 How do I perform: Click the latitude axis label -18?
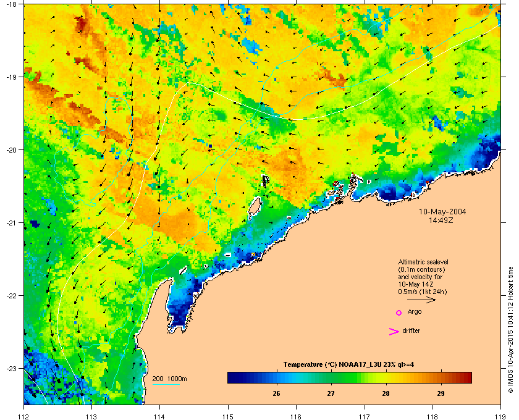click(x=12, y=4)
